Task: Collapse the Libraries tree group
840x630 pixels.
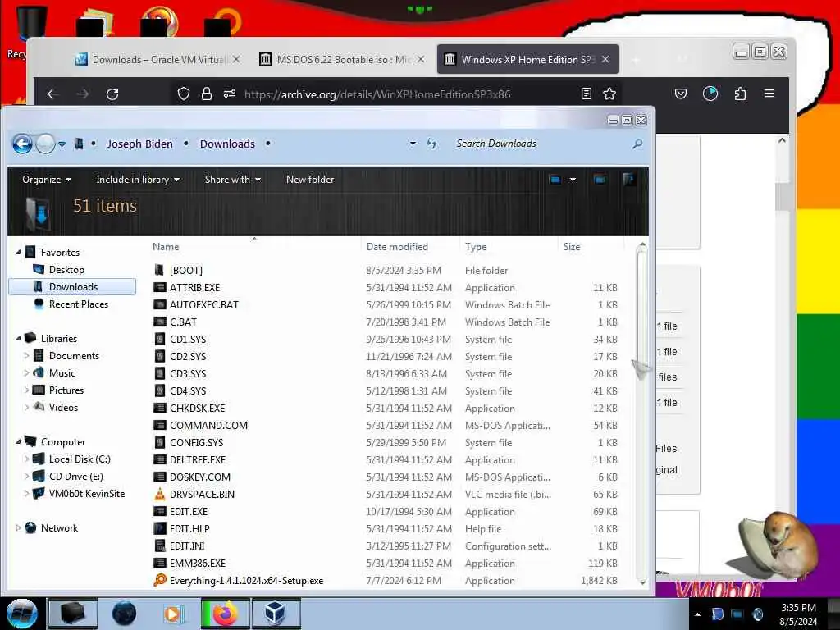Action: [18, 339]
